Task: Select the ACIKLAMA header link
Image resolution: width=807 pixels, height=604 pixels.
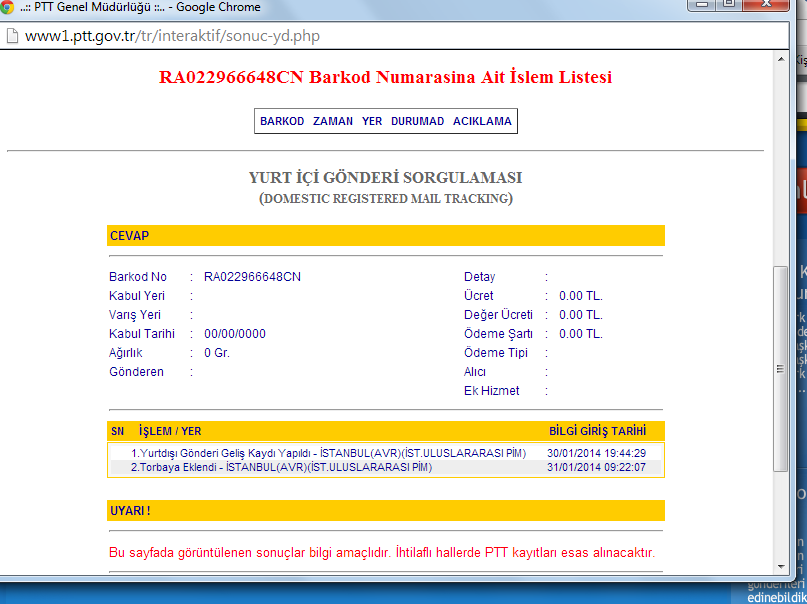Action: point(482,121)
